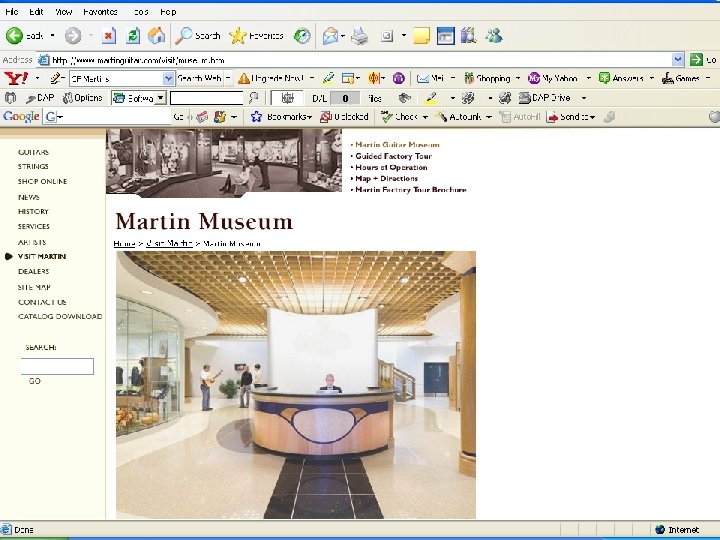Click the Home breadcrumb link
This screenshot has height=540, width=720.
pos(124,243)
